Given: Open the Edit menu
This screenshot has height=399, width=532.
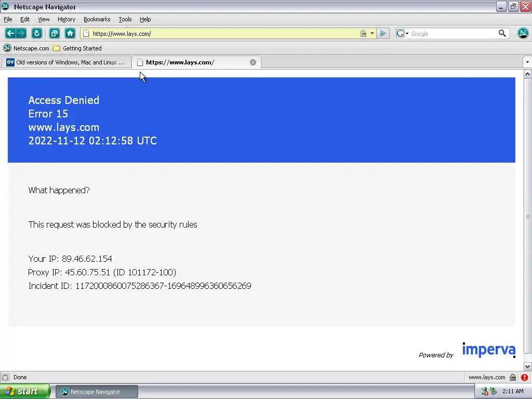Looking at the screenshot, I should point(25,19).
